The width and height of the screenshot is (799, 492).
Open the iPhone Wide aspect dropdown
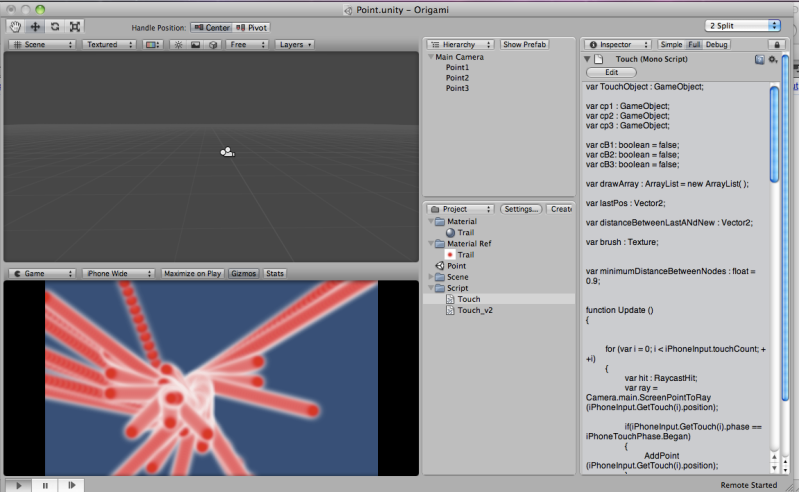pyautogui.click(x=118, y=273)
